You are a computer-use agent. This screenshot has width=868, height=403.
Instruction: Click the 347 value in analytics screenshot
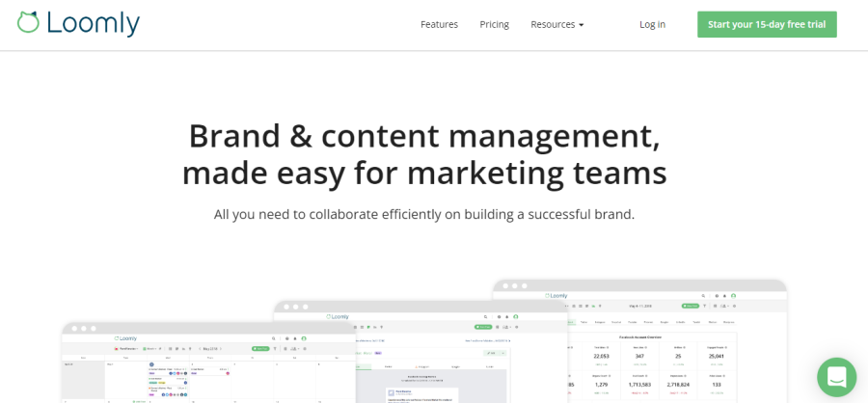(x=639, y=356)
